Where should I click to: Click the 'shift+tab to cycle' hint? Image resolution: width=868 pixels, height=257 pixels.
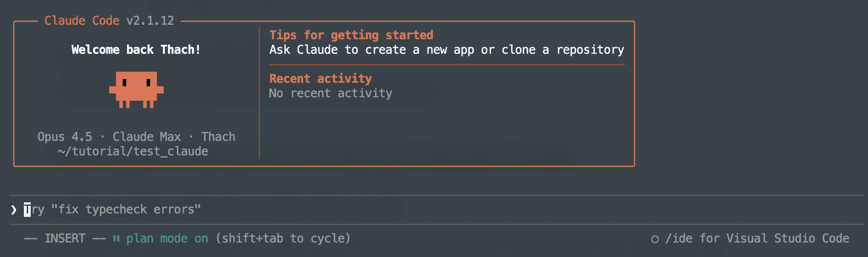click(283, 238)
